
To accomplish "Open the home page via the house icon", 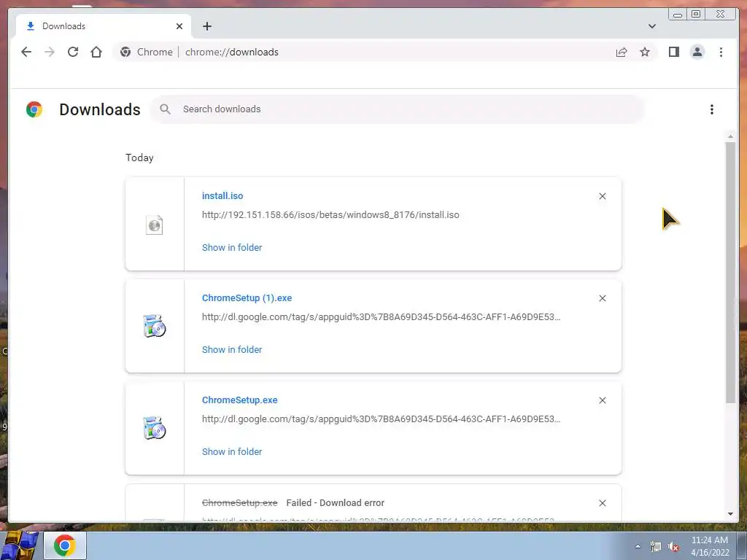I will (x=96, y=52).
